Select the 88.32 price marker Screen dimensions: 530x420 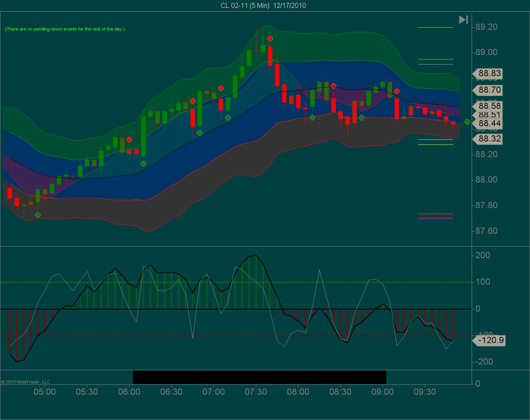(x=488, y=139)
